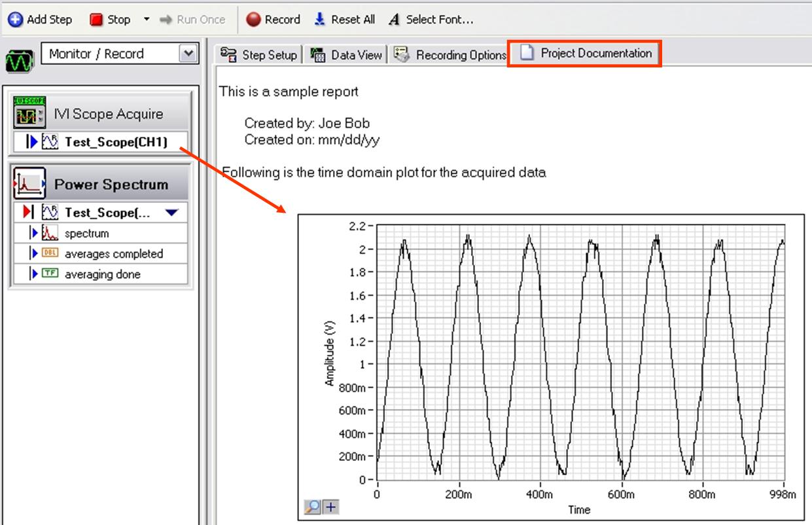Start recording with the Record button
This screenshot has height=525, width=812.
coord(273,20)
